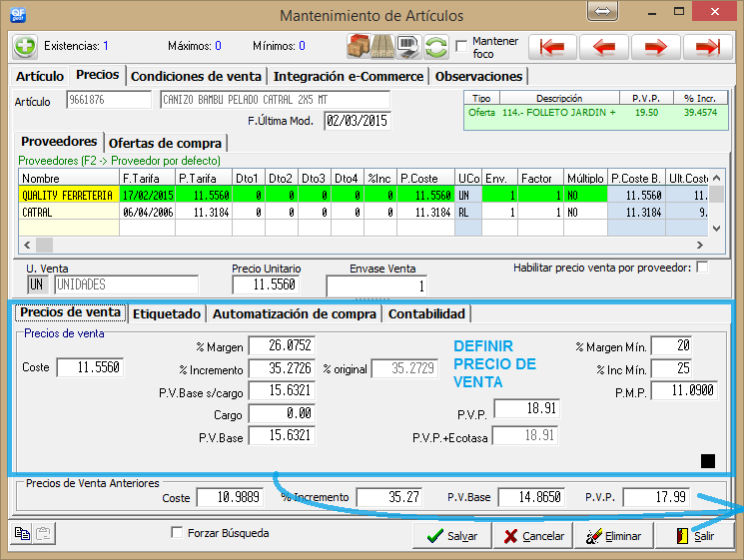The height and width of the screenshot is (560, 744).
Task: Click the paste clipboard icon at bottom left
Action: tap(43, 533)
